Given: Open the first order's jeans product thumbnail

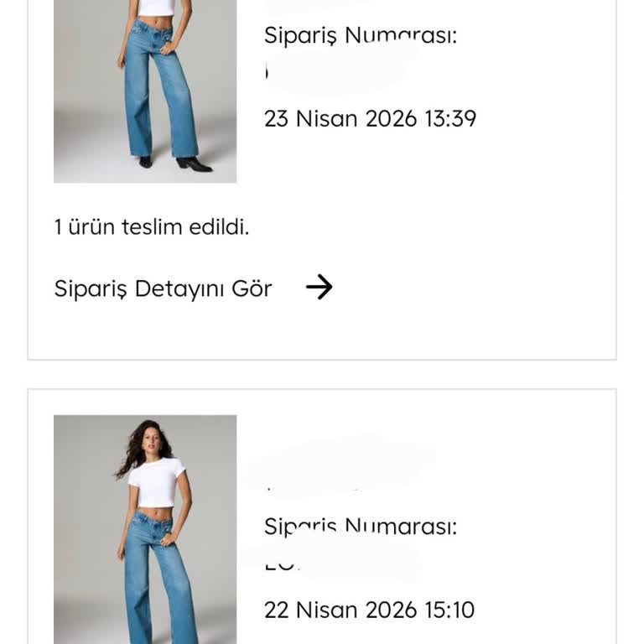Looking at the screenshot, I should [145, 91].
